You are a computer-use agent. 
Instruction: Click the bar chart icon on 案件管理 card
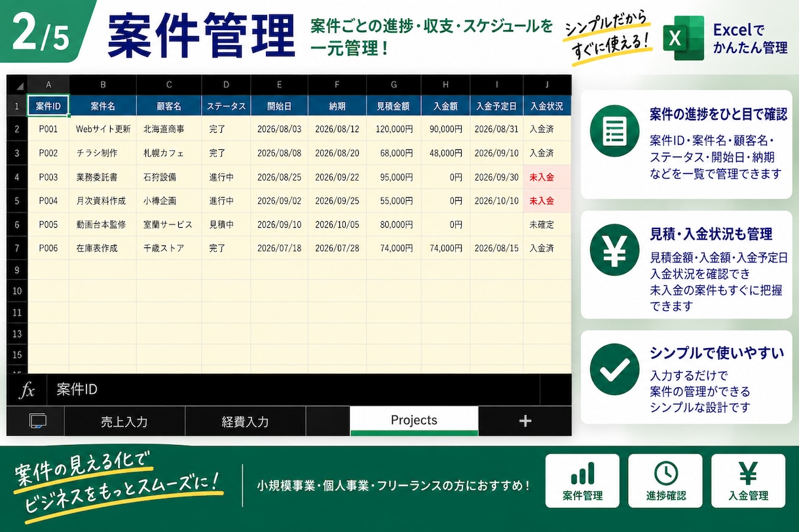coord(582,473)
